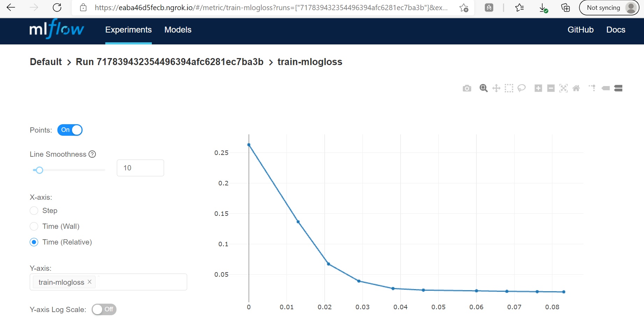Go to the Default experiment breadcrumb
The height and width of the screenshot is (332, 644).
point(46,62)
